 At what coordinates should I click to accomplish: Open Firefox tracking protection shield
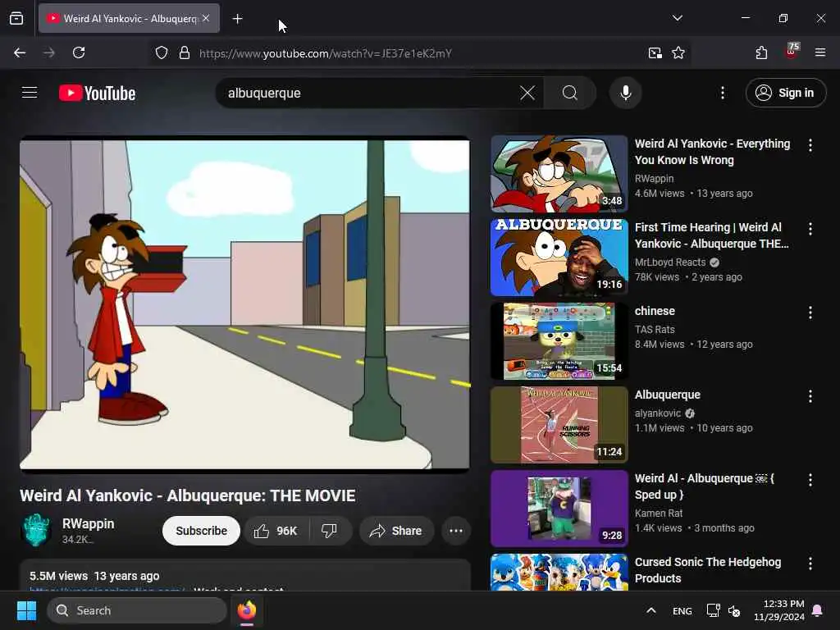tap(162, 53)
